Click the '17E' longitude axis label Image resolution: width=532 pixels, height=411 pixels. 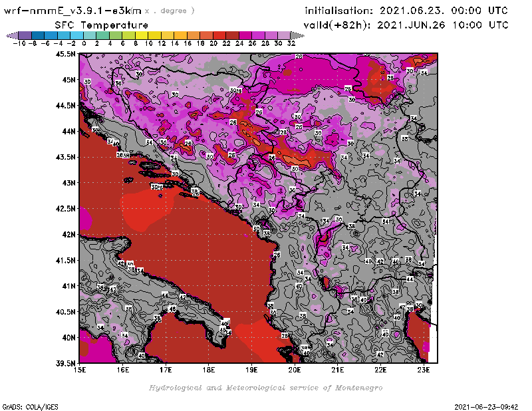coord(166,370)
